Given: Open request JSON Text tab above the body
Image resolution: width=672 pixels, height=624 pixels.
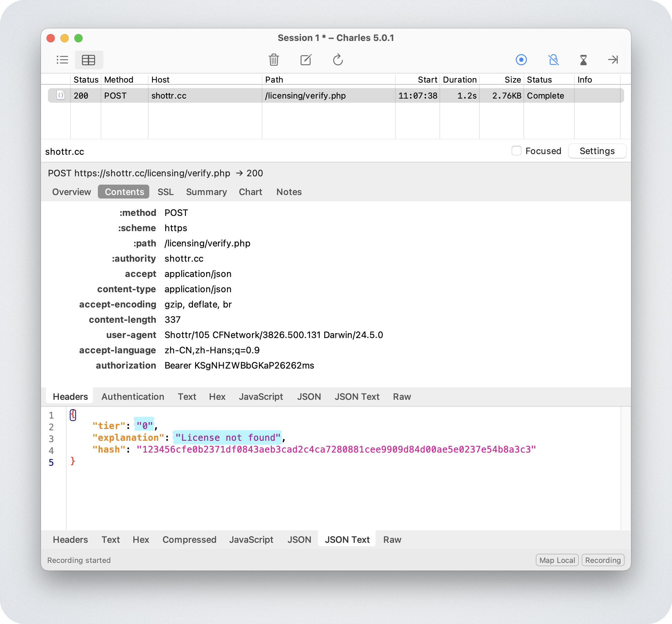Looking at the screenshot, I should (x=357, y=397).
